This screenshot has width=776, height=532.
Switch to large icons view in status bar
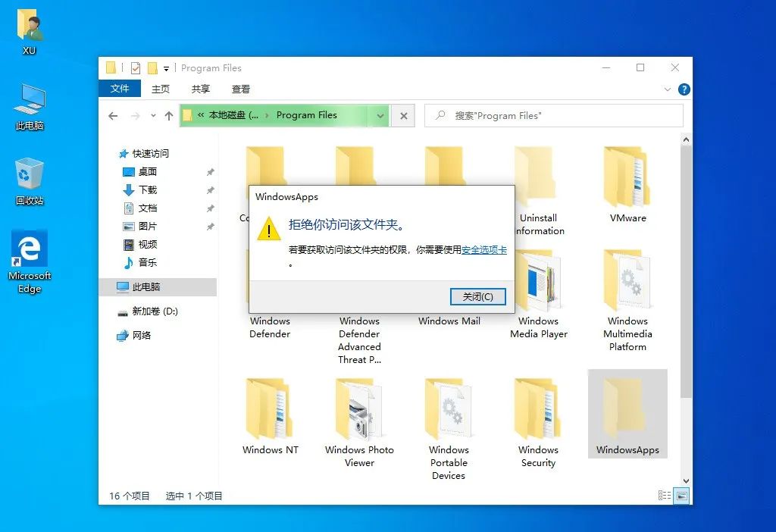pyautogui.click(x=682, y=496)
